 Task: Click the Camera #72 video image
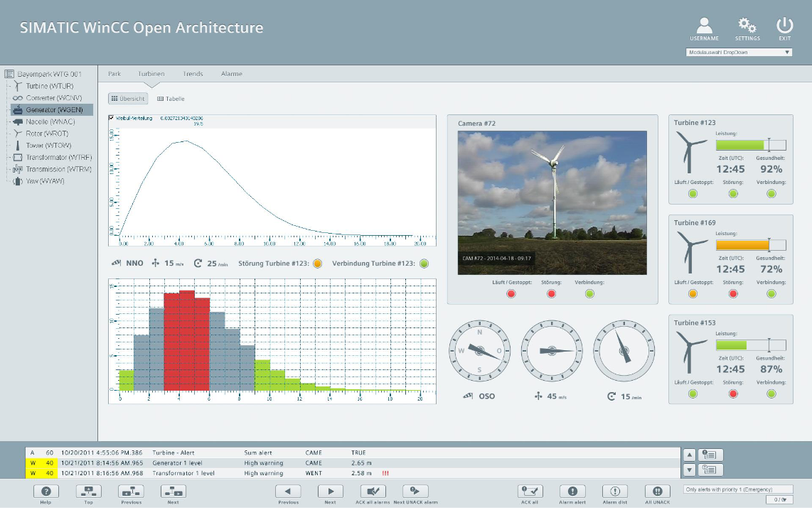[552, 193]
